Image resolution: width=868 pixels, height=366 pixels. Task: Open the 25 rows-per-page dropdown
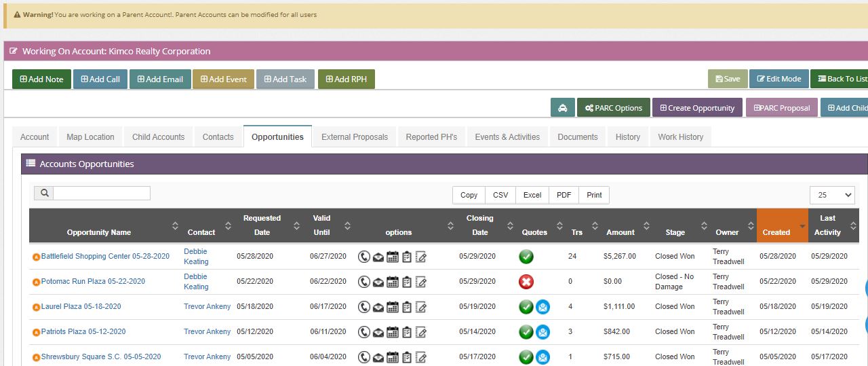pos(832,195)
